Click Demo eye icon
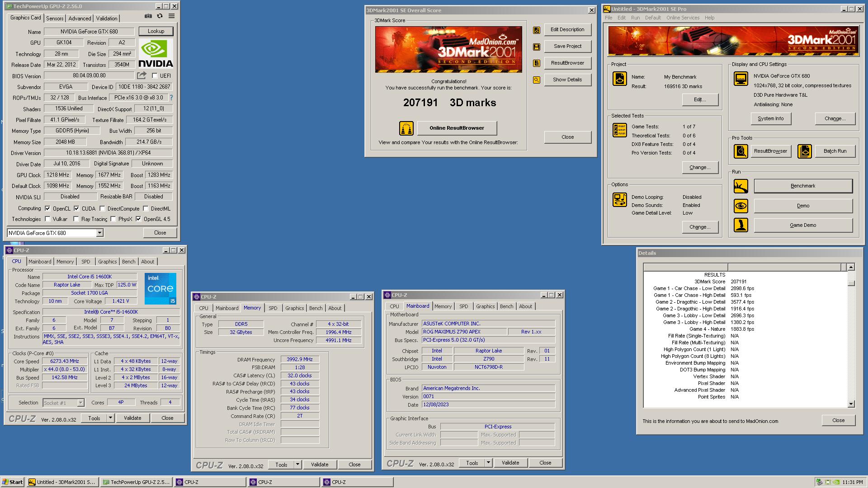This screenshot has width=868, height=488. tap(741, 206)
